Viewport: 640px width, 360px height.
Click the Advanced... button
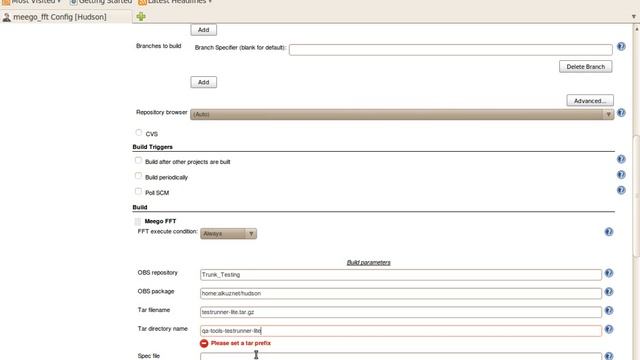click(x=590, y=100)
